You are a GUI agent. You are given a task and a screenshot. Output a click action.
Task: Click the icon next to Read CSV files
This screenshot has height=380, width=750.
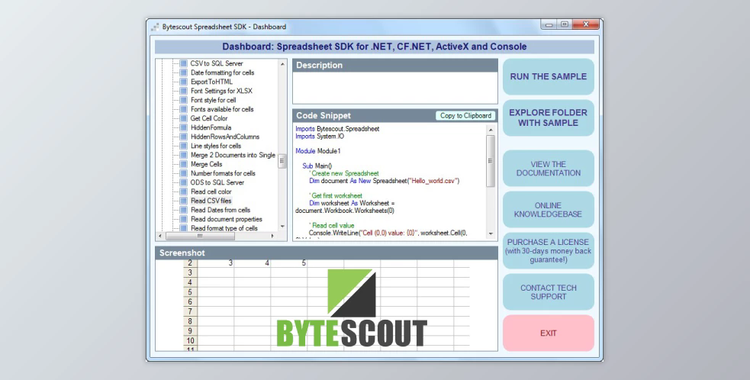(x=183, y=201)
